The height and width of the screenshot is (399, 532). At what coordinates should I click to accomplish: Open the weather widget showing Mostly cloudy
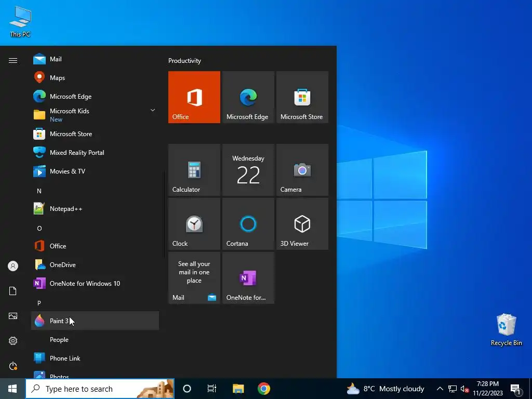coord(385,389)
